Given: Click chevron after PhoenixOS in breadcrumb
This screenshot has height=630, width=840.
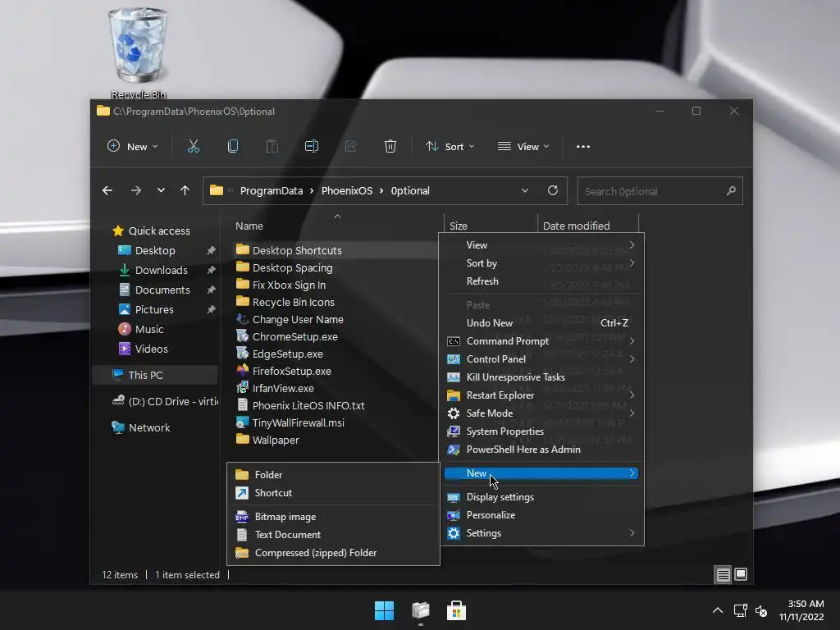Looking at the screenshot, I should (381, 190).
